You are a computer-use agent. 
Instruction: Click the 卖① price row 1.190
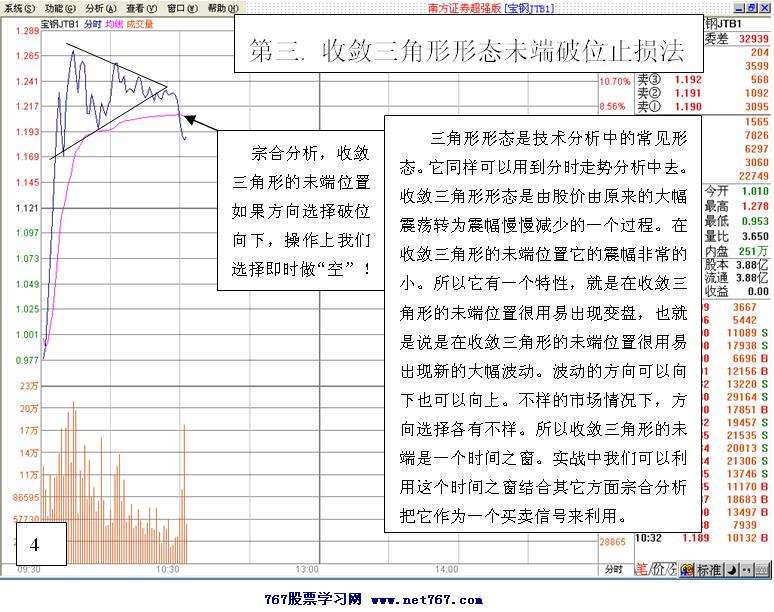tap(687, 106)
